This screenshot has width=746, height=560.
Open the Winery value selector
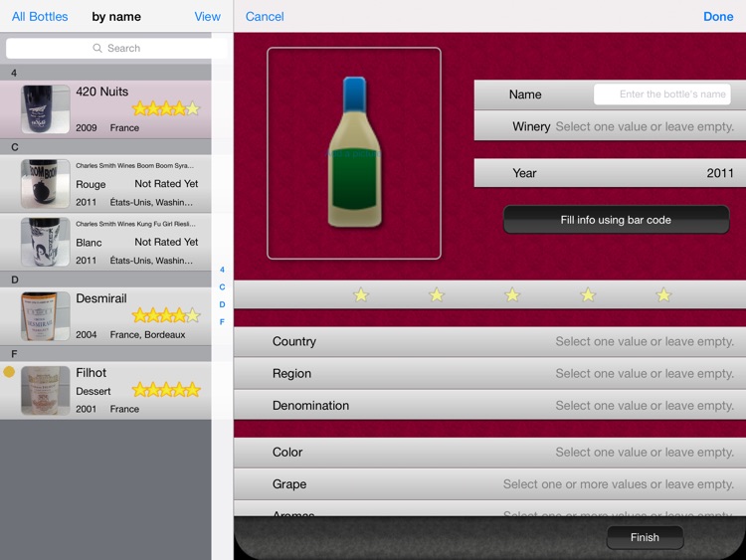tap(610, 126)
